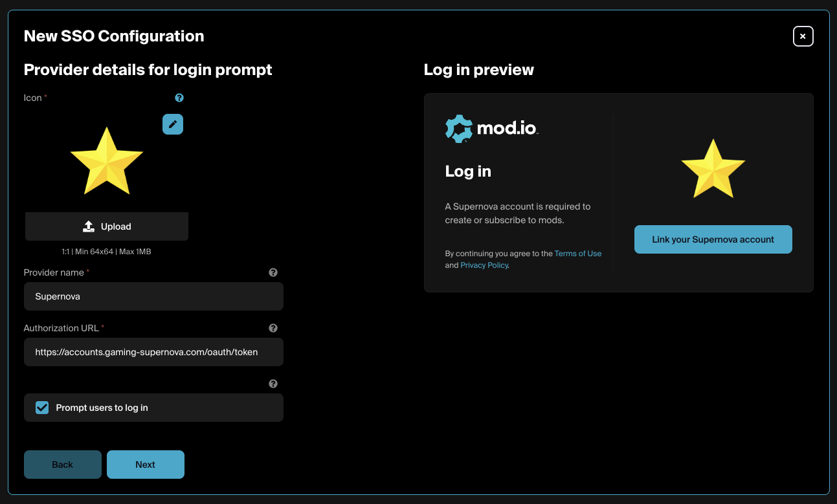Viewport: 837px width, 504px height.
Task: Click the 'New SSO Configuration' title
Action: (x=114, y=36)
